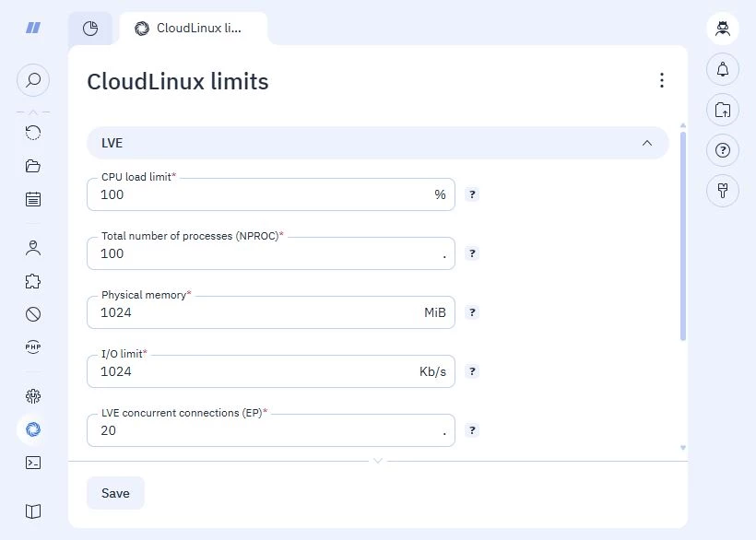Image resolution: width=756 pixels, height=540 pixels.
Task: Click the scrollbar up arrow
Action: click(683, 125)
